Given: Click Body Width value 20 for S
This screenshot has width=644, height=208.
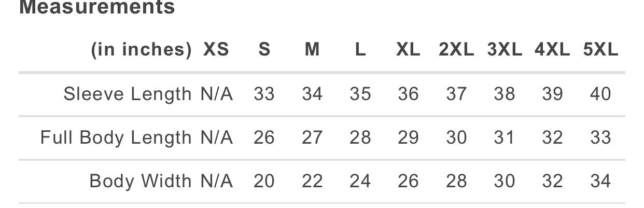Looking at the screenshot, I should coord(264,181).
